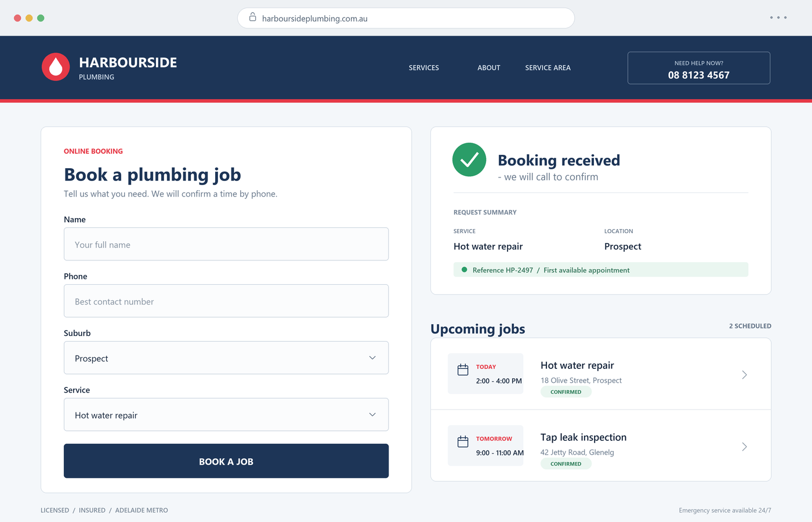Image resolution: width=812 pixels, height=522 pixels.
Task: Select the 42 Jetty Road, Glenelg address
Action: [577, 452]
